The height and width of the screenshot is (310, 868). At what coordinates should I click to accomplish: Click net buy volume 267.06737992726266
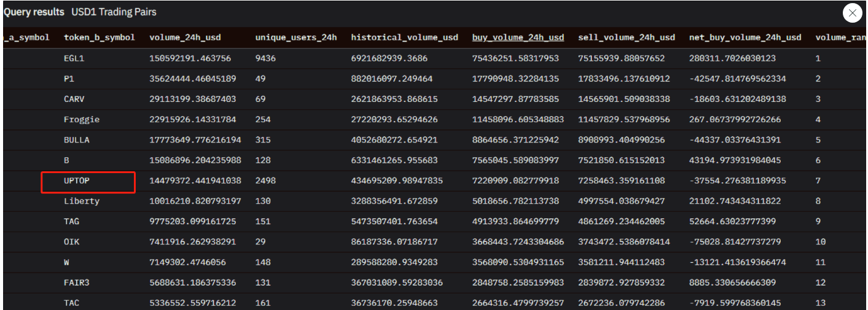(735, 120)
